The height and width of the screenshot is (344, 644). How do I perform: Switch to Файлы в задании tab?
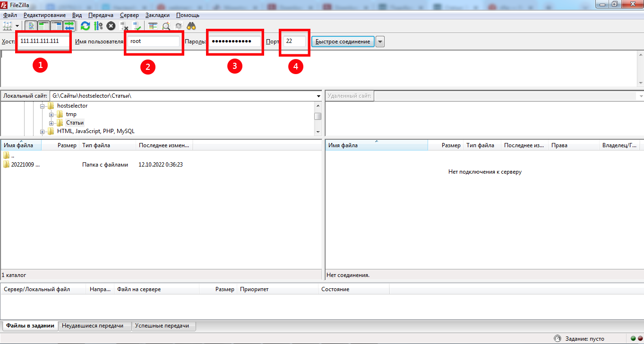tap(30, 326)
